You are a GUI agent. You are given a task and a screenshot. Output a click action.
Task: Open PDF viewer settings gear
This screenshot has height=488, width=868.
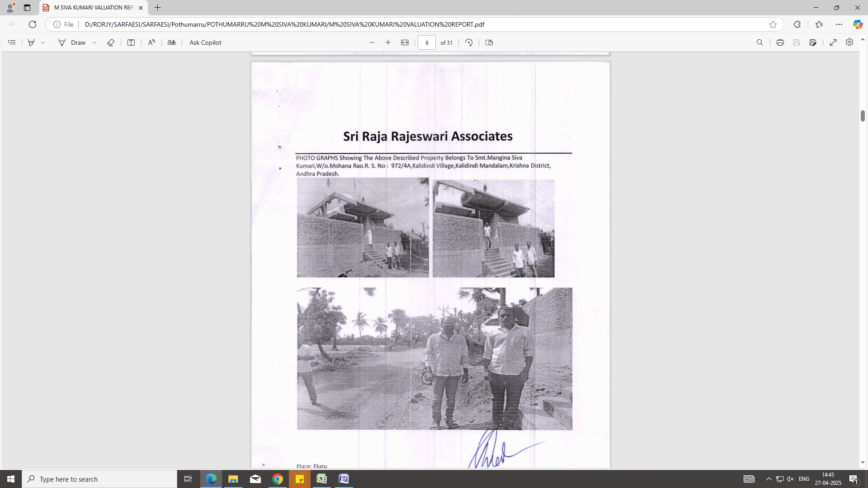coord(849,42)
